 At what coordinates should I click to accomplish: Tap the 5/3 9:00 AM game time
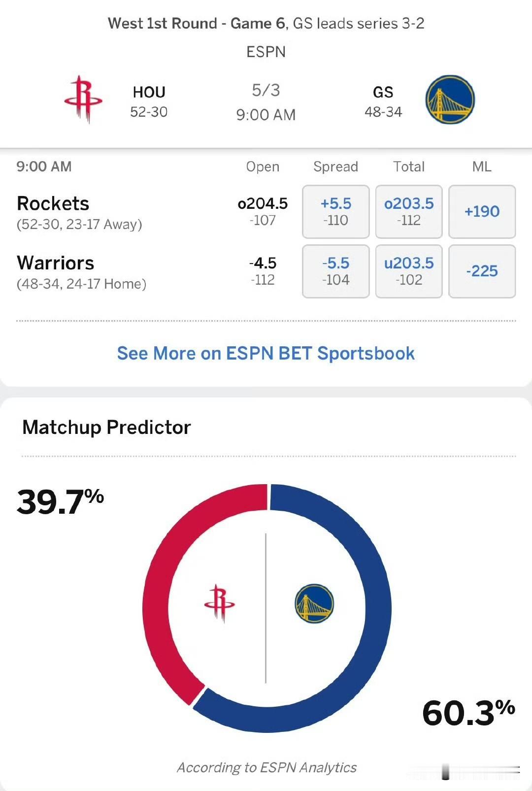tap(266, 102)
